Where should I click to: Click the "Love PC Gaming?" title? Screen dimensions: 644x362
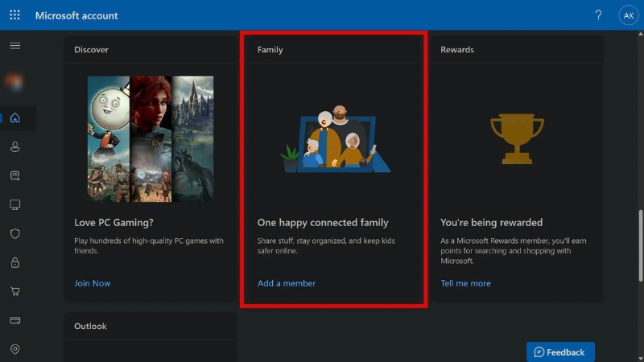[x=114, y=223]
